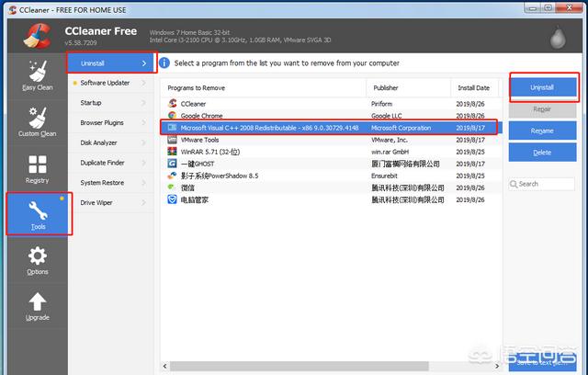The width and height of the screenshot is (588, 375).
Task: Open the System Restore tab
Action: tap(102, 182)
